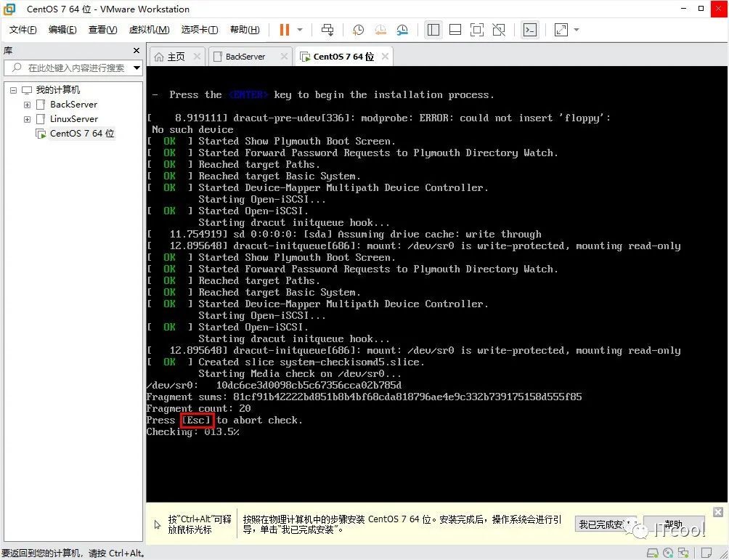Expand the LinuxServer tree node
The width and height of the screenshot is (729, 560).
[x=27, y=119]
